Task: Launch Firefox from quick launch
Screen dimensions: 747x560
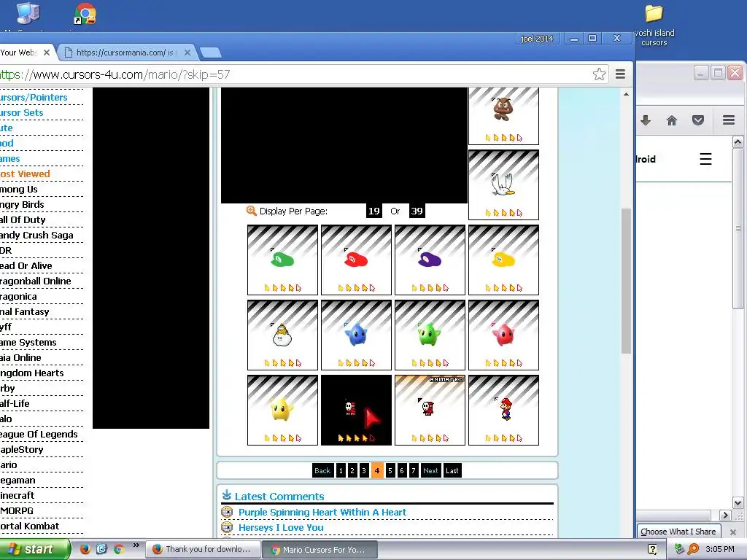Action: (85, 549)
